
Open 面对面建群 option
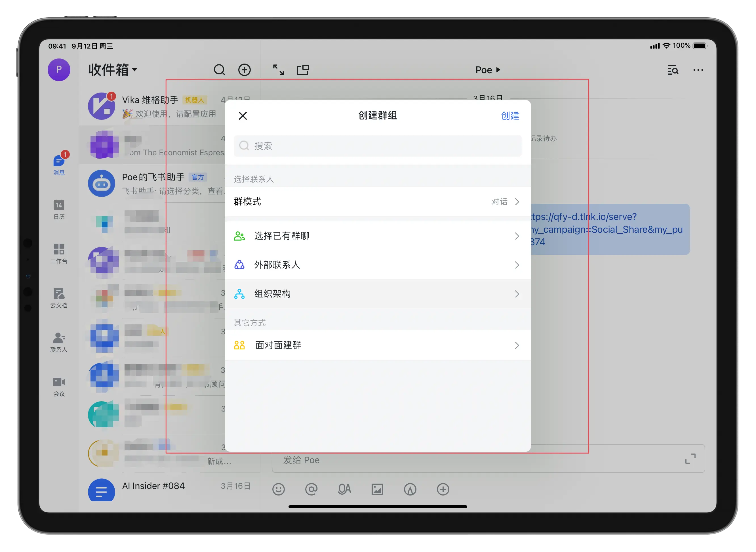point(377,345)
